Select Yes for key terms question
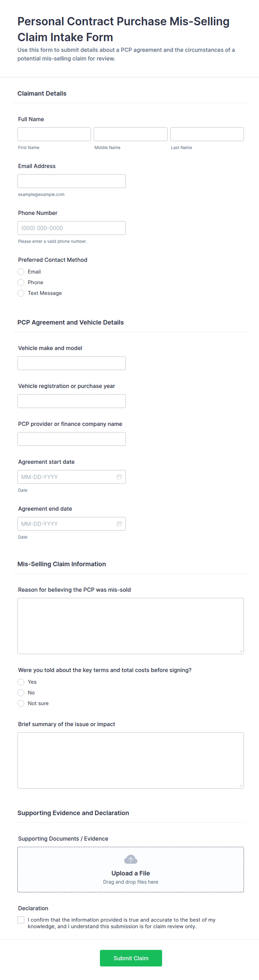Image resolution: width=259 pixels, height=980 pixels. (21, 682)
